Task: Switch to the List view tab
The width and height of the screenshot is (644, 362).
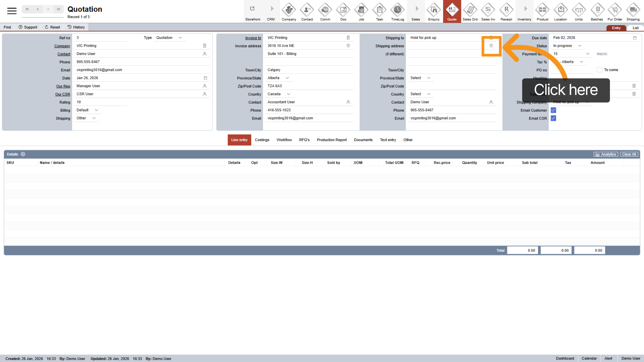Action: (x=635, y=28)
